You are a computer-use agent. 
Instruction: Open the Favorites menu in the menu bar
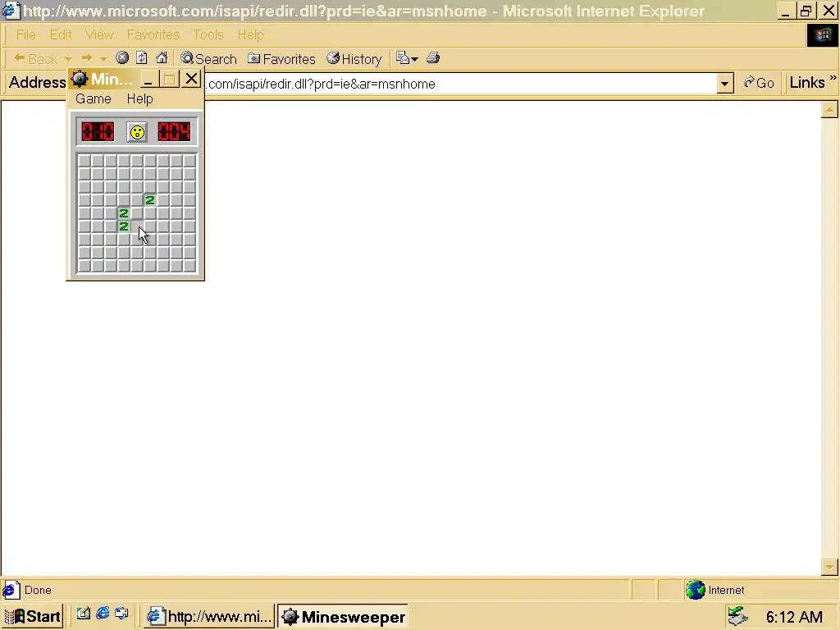click(x=153, y=34)
